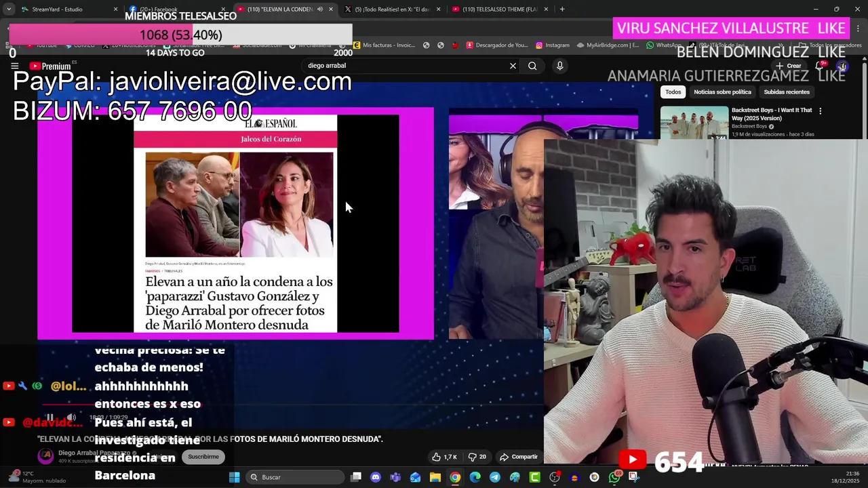Open YouTube hamburger guide menu
This screenshot has height=488, width=868.
coord(14,66)
